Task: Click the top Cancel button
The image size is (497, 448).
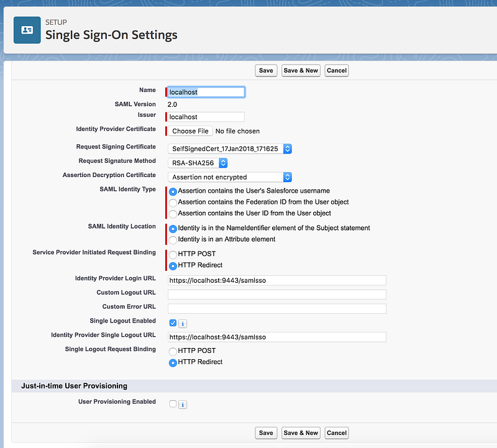Action: [337, 70]
